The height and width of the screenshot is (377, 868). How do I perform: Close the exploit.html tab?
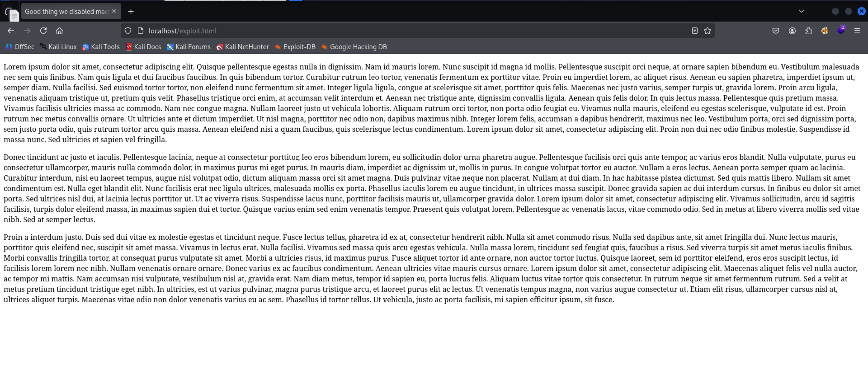tap(114, 11)
